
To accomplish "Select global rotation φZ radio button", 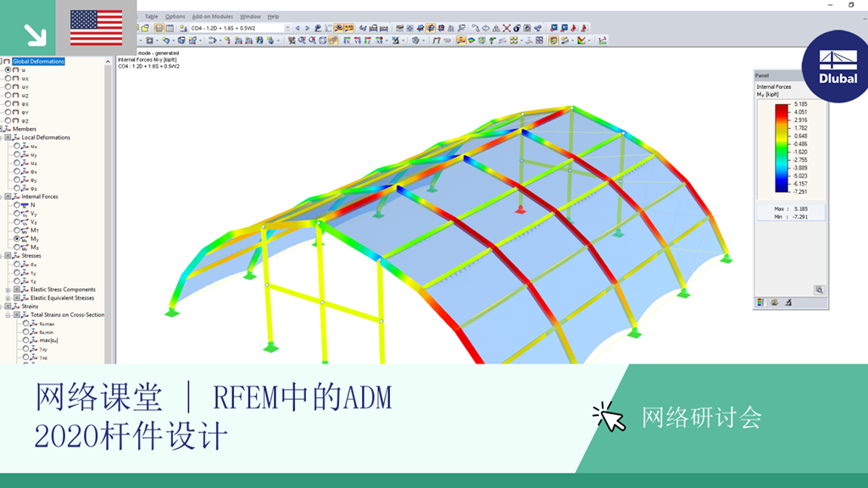I will (x=8, y=120).
